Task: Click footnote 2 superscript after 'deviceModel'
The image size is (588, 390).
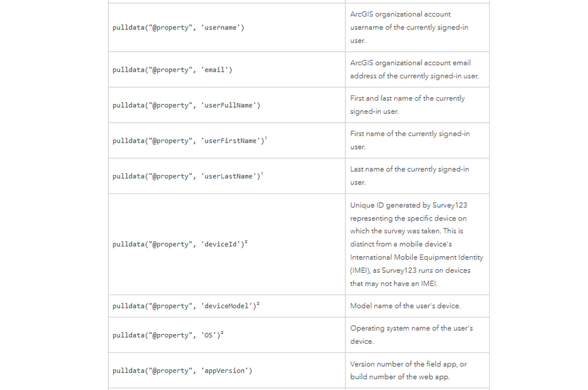Action: [258, 304]
